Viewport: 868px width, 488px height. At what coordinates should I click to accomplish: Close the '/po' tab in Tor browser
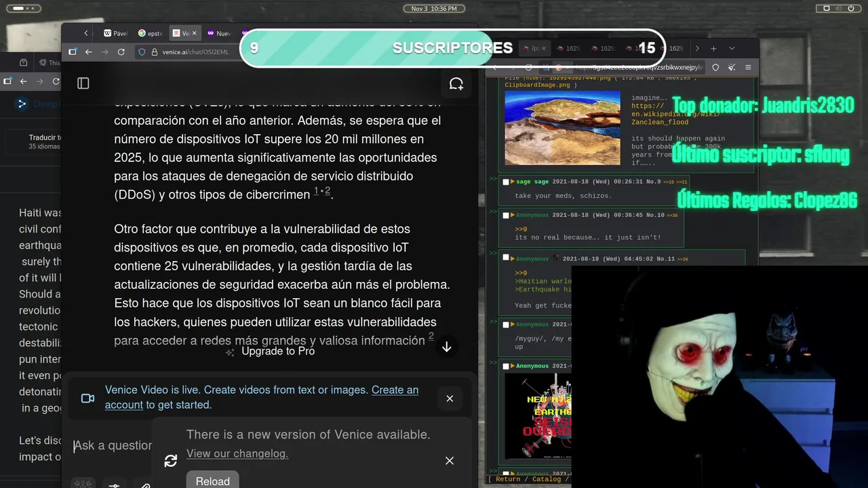[545, 48]
